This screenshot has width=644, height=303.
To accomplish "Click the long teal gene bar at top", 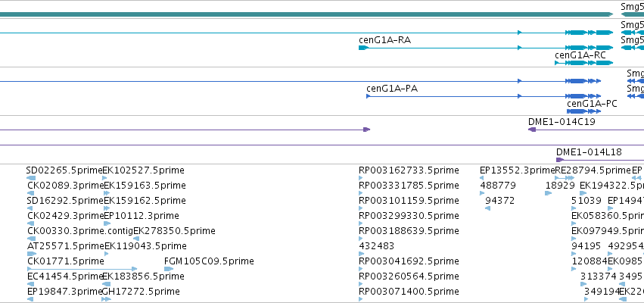I will (x=306, y=14).
